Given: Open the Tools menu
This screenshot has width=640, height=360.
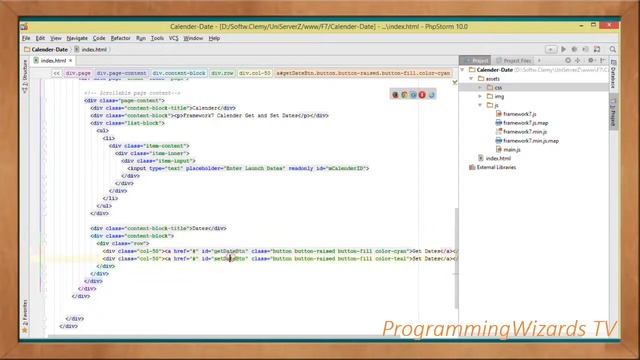Looking at the screenshot, I should [x=157, y=38].
